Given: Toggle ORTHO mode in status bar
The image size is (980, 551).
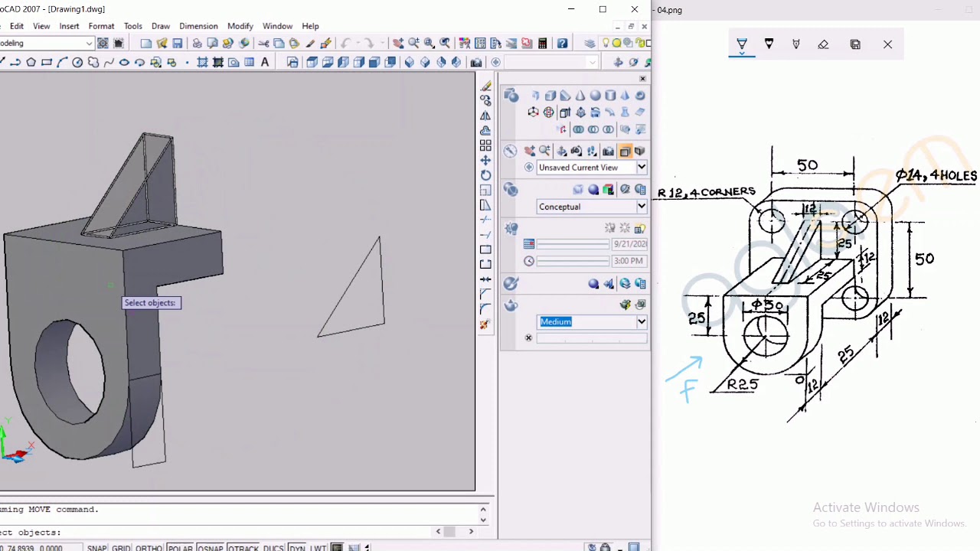Looking at the screenshot, I should (149, 548).
